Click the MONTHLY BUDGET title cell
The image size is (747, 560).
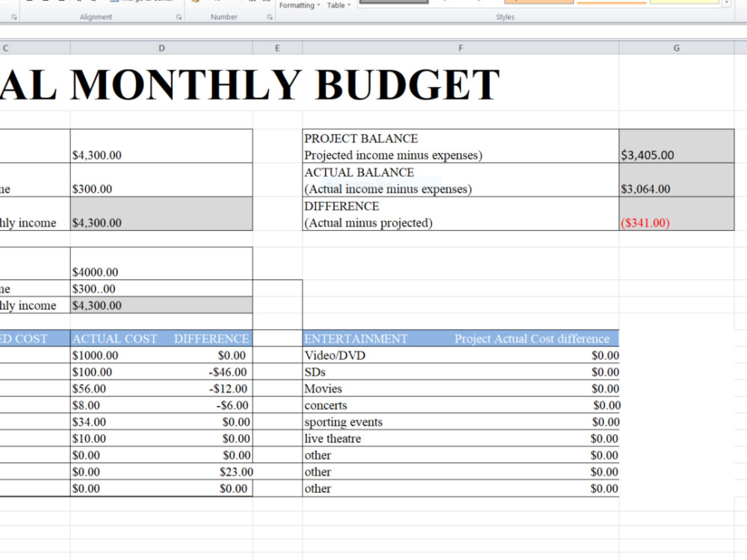coord(249,85)
